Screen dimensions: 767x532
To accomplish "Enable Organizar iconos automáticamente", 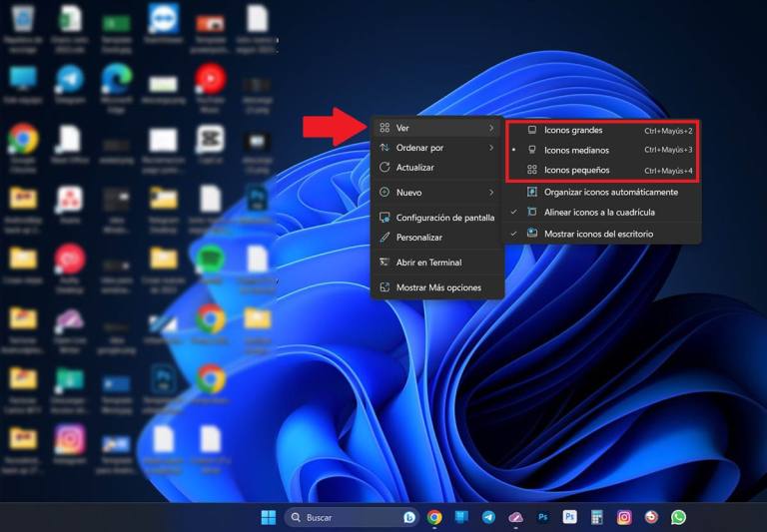I will pos(610,192).
